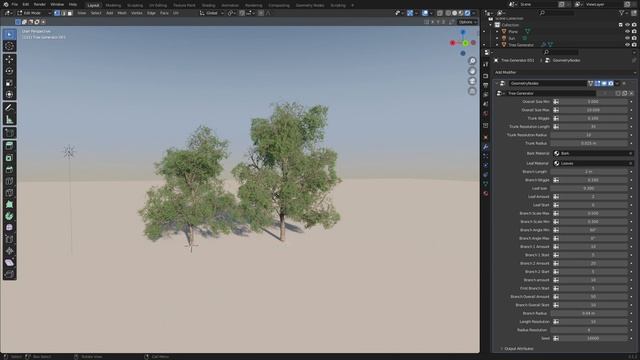The height and width of the screenshot is (360, 640).
Task: Switch to the Layout workspace tab
Action: tap(93, 5)
